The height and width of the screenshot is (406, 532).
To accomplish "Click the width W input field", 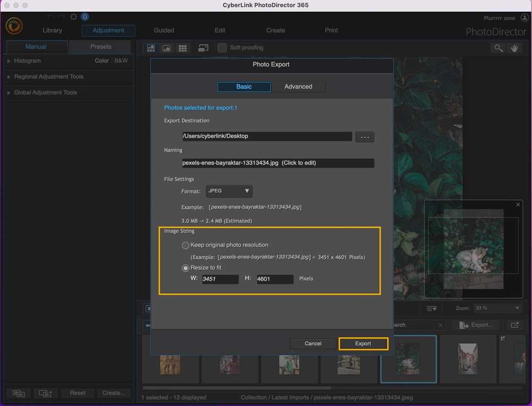I will coord(220,279).
